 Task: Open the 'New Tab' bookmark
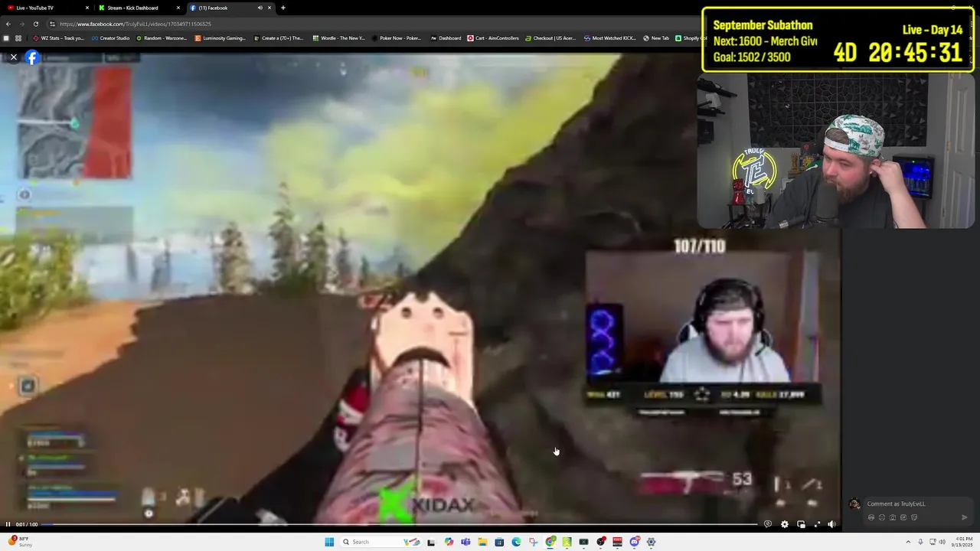tap(656, 38)
